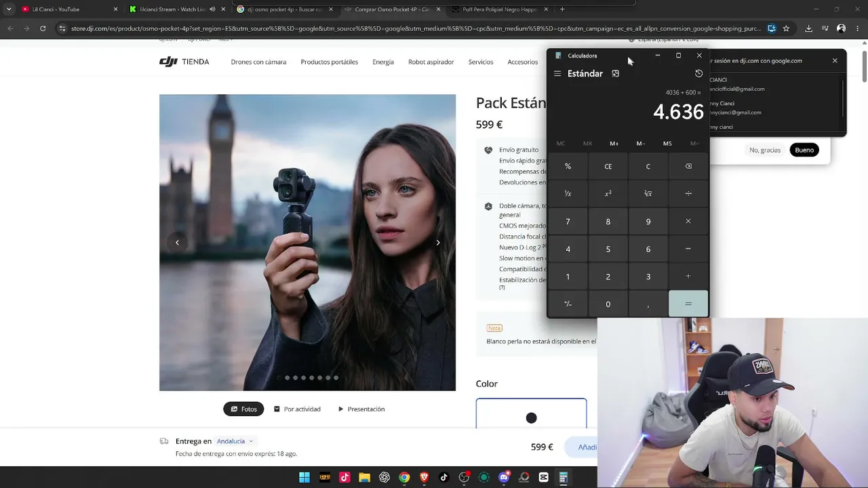Click the reciprocal 1/x key
Image resolution: width=868 pixels, height=488 pixels.
tap(568, 194)
